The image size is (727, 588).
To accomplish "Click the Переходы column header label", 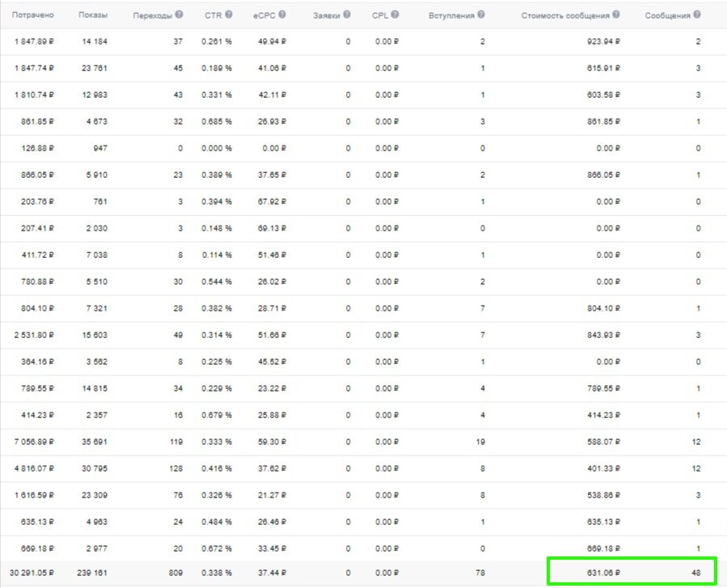I will point(153,15).
